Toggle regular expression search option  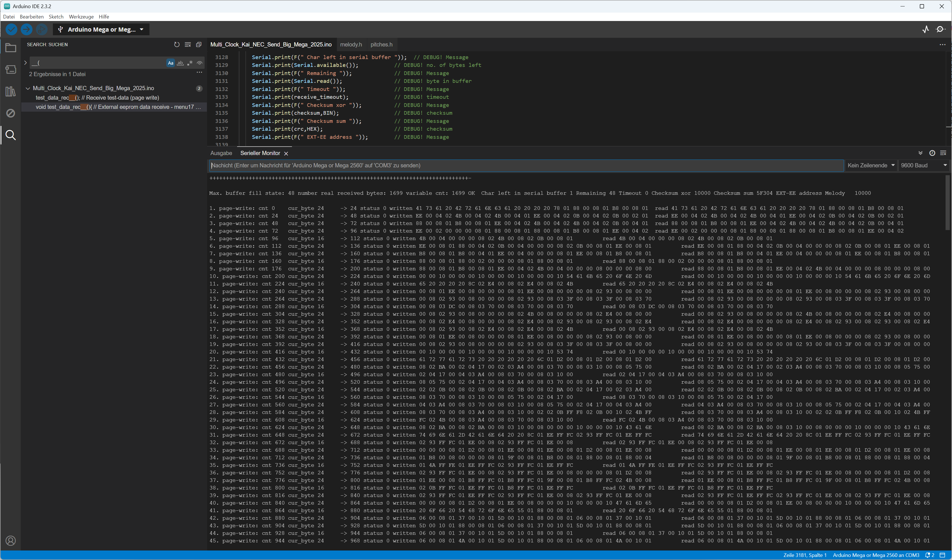pyautogui.click(x=190, y=63)
